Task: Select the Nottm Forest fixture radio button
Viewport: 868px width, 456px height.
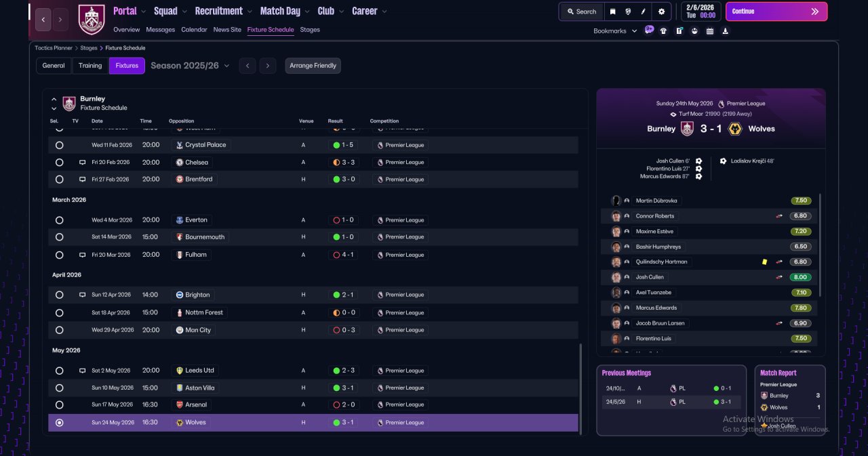Action: (x=59, y=313)
